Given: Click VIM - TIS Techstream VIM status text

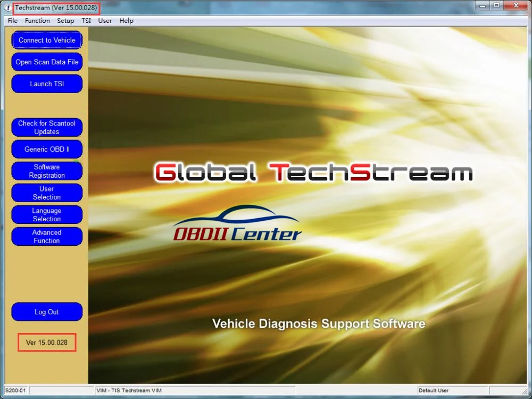Looking at the screenshot, I should click(129, 390).
